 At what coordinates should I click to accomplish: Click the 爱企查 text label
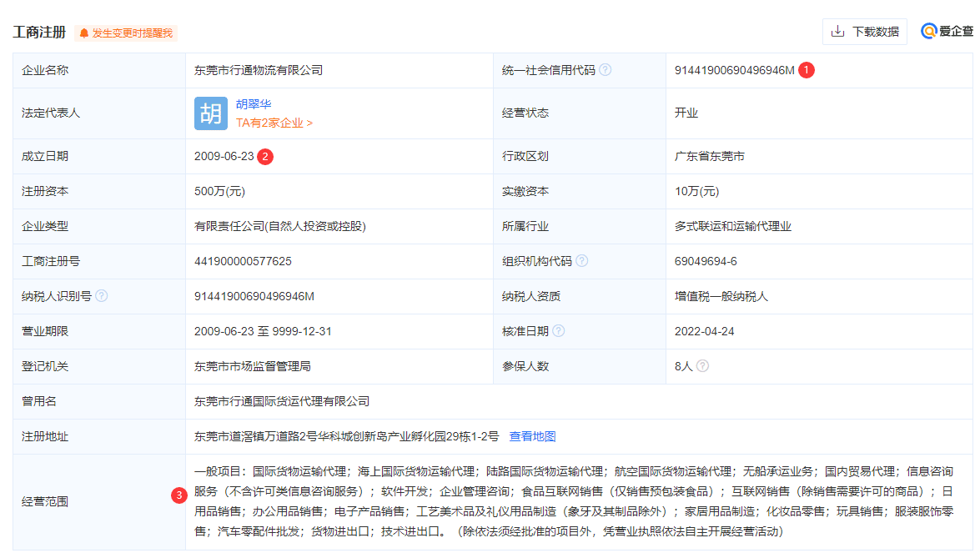[955, 32]
